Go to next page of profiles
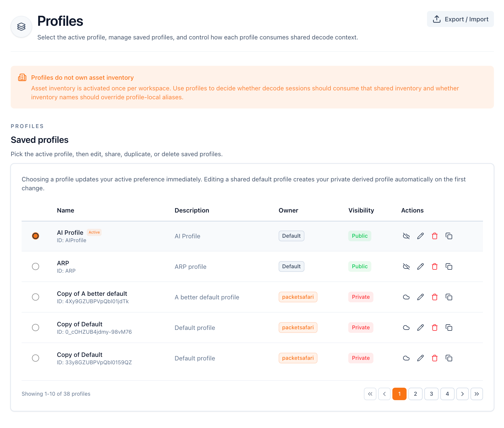 [463, 394]
